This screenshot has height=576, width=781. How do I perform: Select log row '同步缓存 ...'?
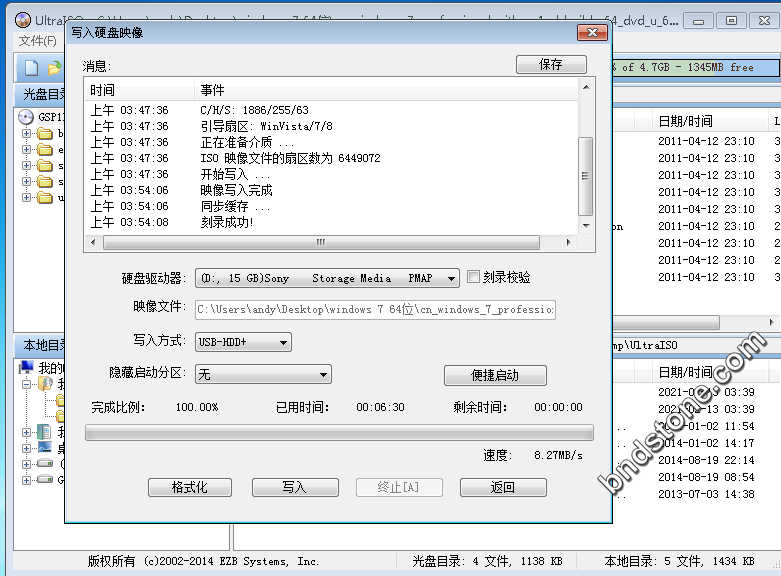[331, 206]
